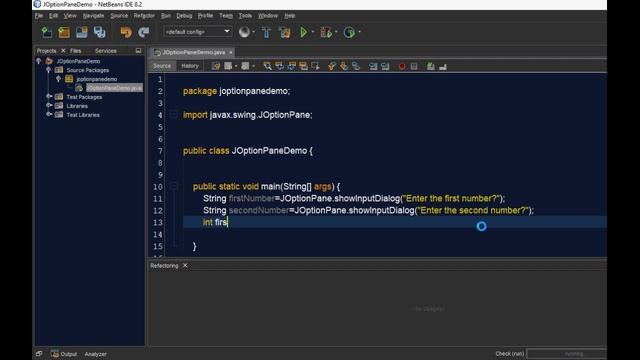The height and width of the screenshot is (360, 640).
Task: Click Last Edit icon in editor toolbar
Action: tap(216, 66)
